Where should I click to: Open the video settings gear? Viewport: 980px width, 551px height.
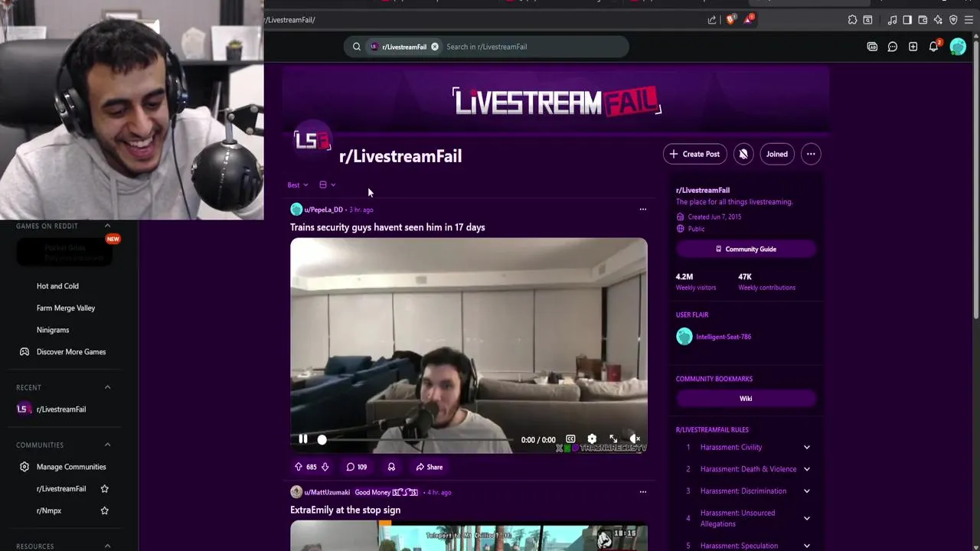[592, 439]
